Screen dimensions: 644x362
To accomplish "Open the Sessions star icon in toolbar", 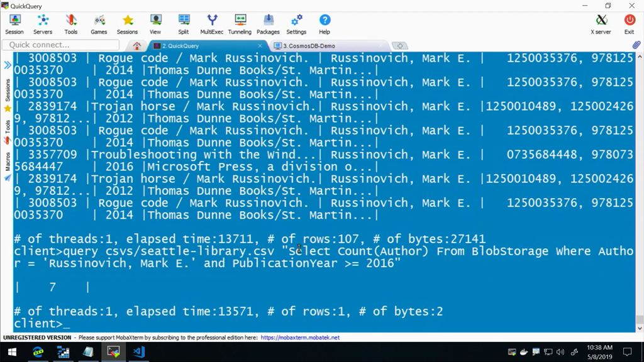I will [x=127, y=24].
